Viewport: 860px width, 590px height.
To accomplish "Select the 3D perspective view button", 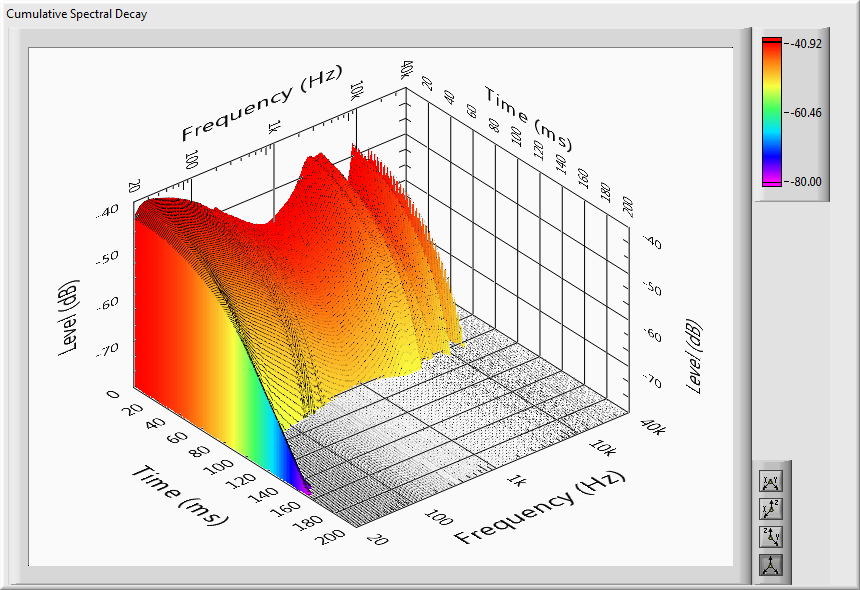I will 770,566.
